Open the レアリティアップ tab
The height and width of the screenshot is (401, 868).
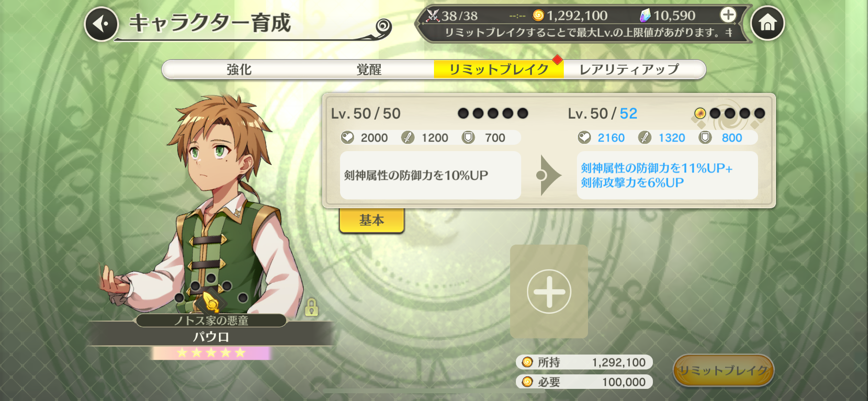[x=630, y=69]
